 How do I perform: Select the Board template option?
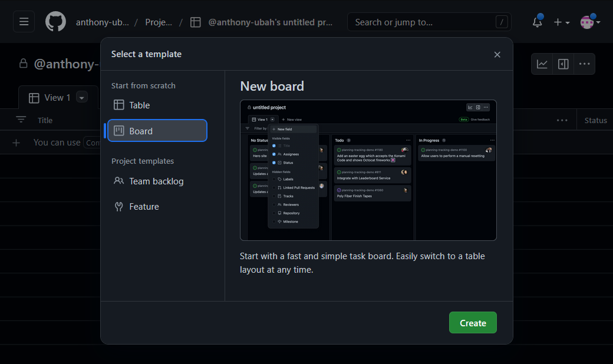tap(157, 131)
